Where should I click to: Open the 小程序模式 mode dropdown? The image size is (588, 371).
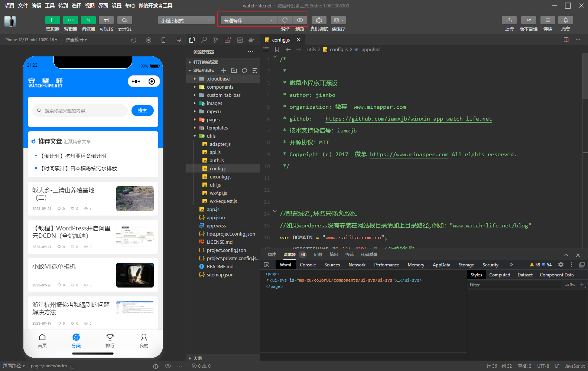click(x=186, y=20)
